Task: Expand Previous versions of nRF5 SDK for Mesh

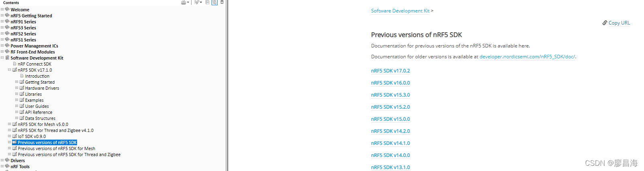Action: (x=9, y=148)
